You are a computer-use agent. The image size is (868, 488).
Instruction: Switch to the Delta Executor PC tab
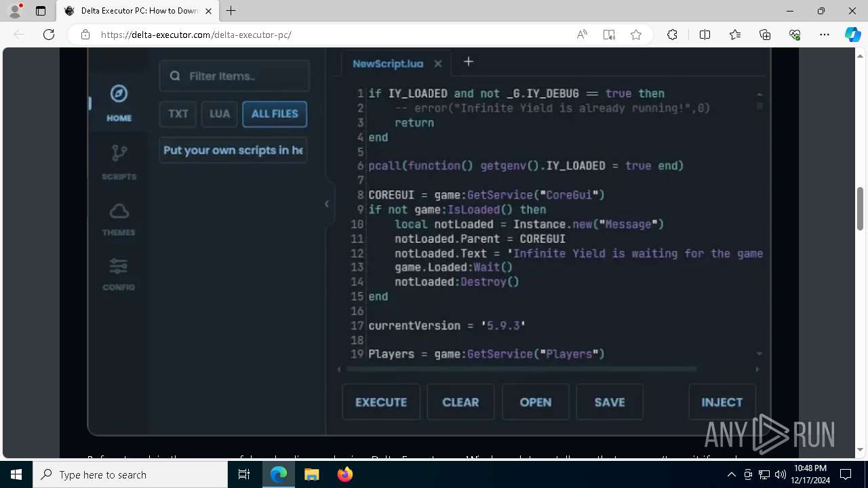[x=139, y=11]
